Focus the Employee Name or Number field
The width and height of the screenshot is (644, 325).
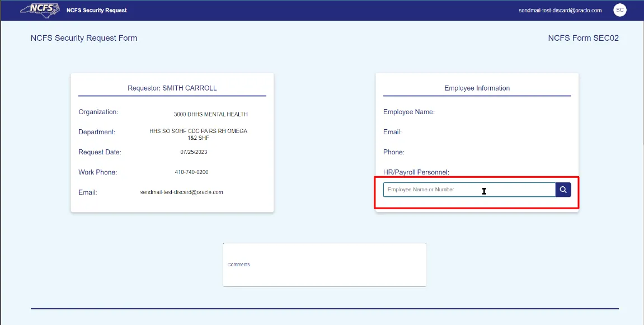[469, 190]
